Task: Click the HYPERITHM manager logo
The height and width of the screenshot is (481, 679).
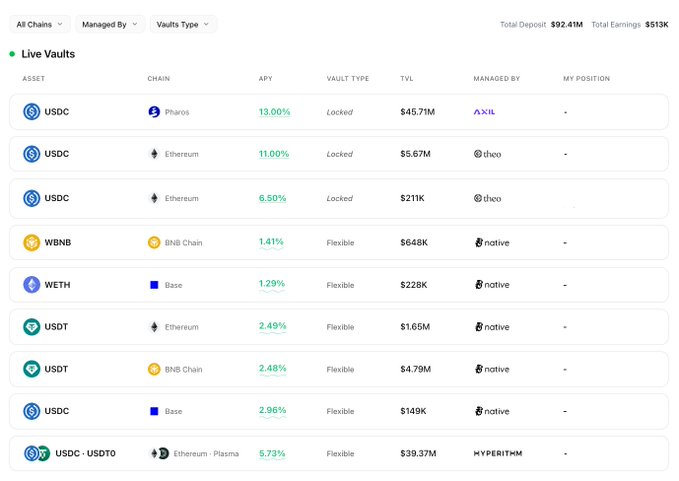Action: 498,453
